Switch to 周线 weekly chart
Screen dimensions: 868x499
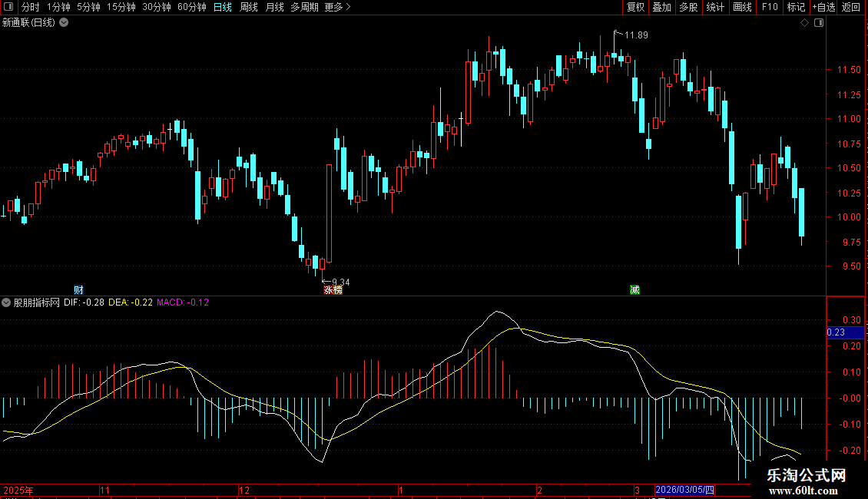click(249, 7)
